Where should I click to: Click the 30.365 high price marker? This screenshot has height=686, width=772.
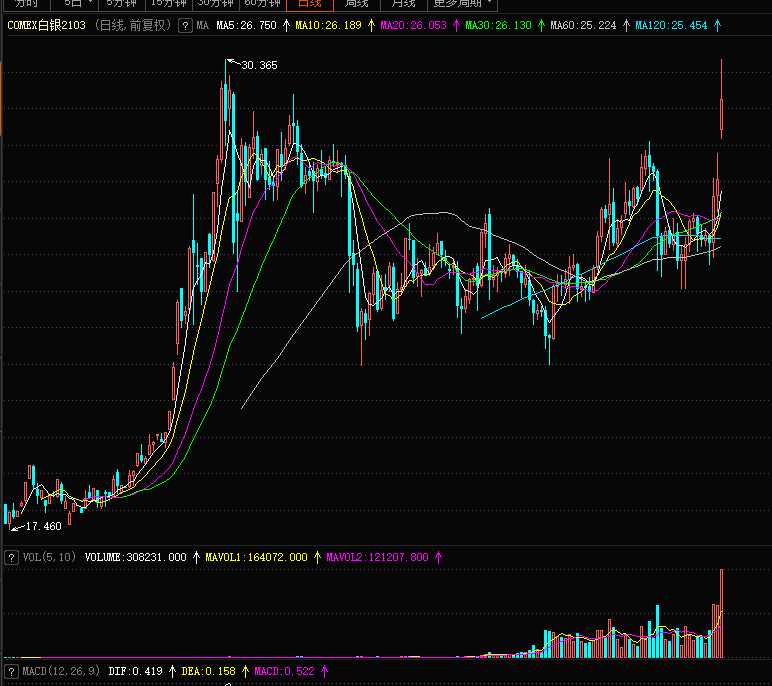tap(259, 65)
